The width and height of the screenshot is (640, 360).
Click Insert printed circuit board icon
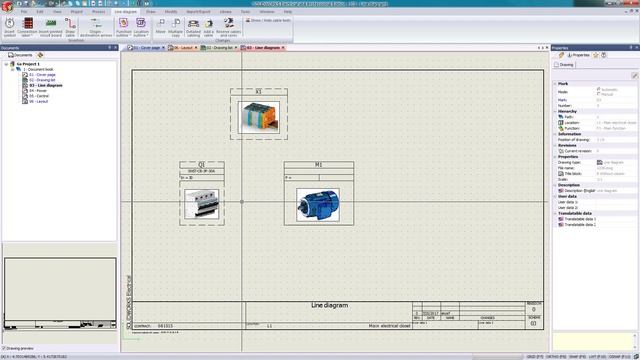click(51, 27)
